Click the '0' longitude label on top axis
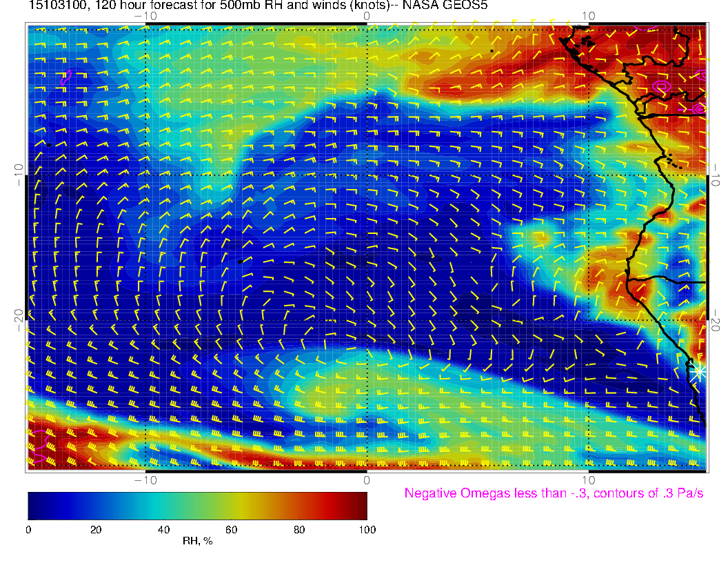Image resolution: width=728 pixels, height=563 pixels. point(367,15)
